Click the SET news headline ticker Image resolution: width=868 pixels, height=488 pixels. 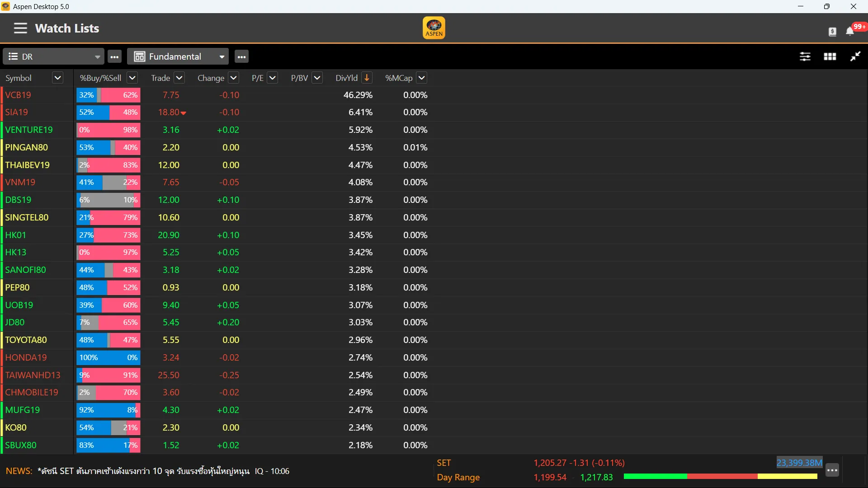[143, 471]
